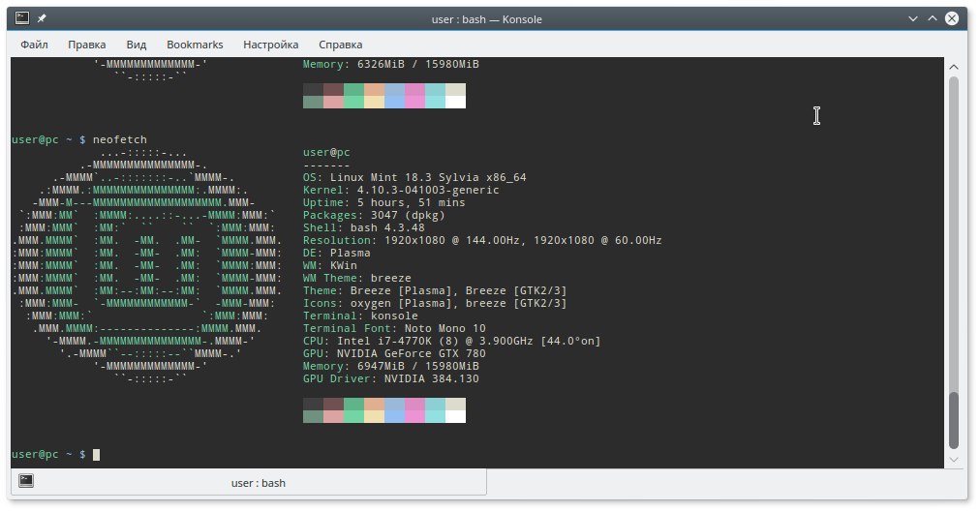This screenshot has width=980, height=512.
Task: Click the terminal icon in the tab bar
Action: (x=25, y=481)
